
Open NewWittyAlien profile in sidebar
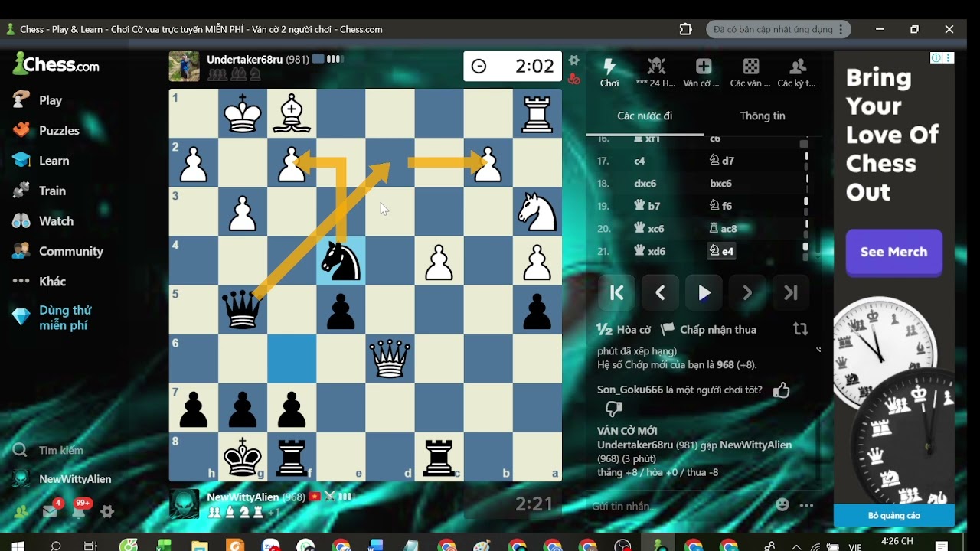(x=62, y=479)
